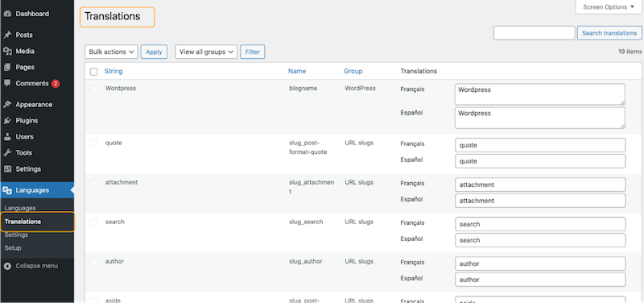The width and height of the screenshot is (644, 303).
Task: Click the Pages icon in sidebar
Action: click(7, 68)
